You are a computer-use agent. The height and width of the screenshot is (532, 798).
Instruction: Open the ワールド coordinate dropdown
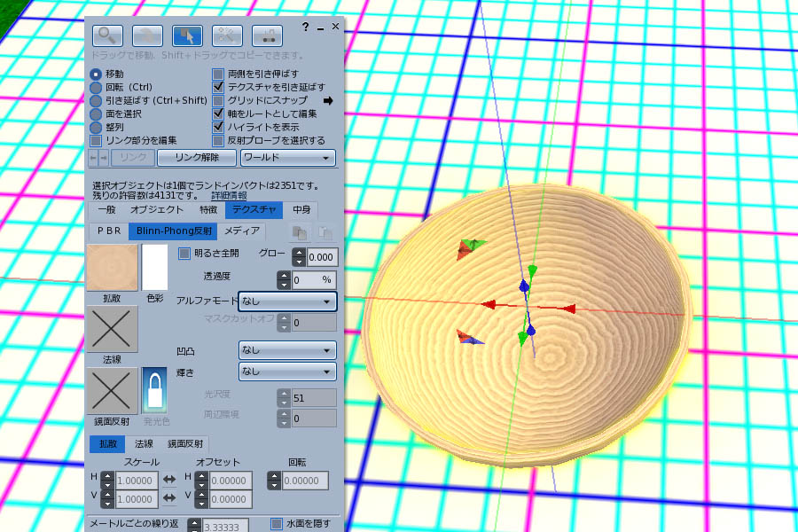point(288,158)
